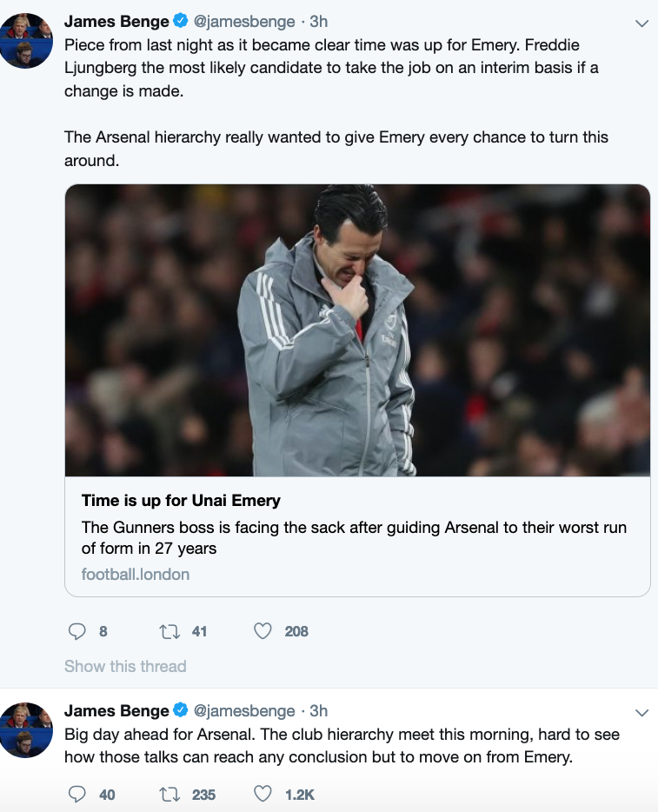
Task: Click the 3h timestamp on second tweet
Action: (x=319, y=711)
